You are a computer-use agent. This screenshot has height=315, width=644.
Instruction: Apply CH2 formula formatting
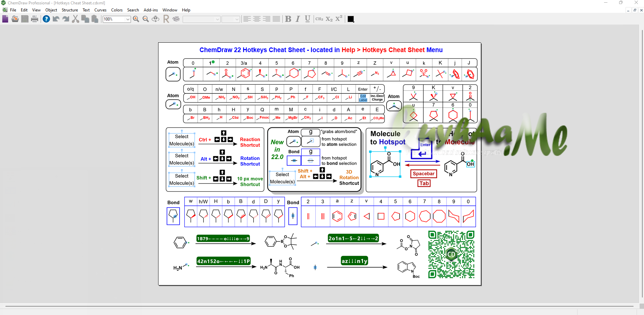[x=319, y=19]
